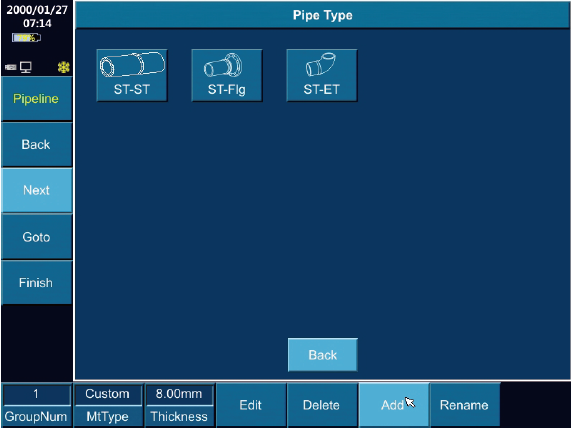Click the small storage device icon
Viewport: 571px width, 428px height.
click(11, 67)
